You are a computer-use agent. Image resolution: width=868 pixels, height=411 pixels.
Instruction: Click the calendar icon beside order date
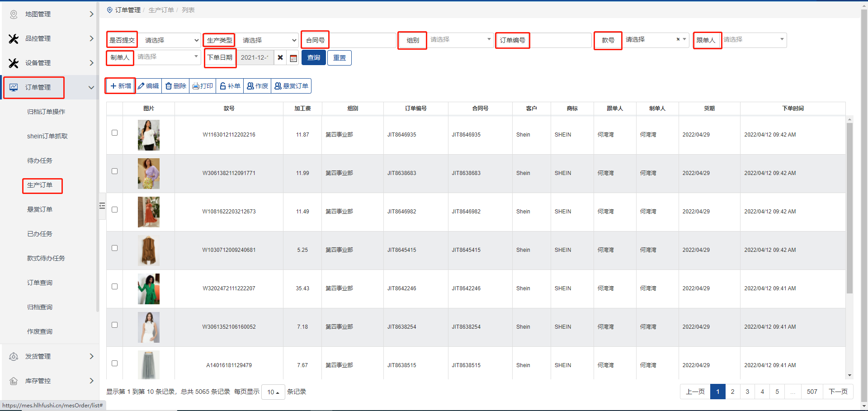click(293, 58)
